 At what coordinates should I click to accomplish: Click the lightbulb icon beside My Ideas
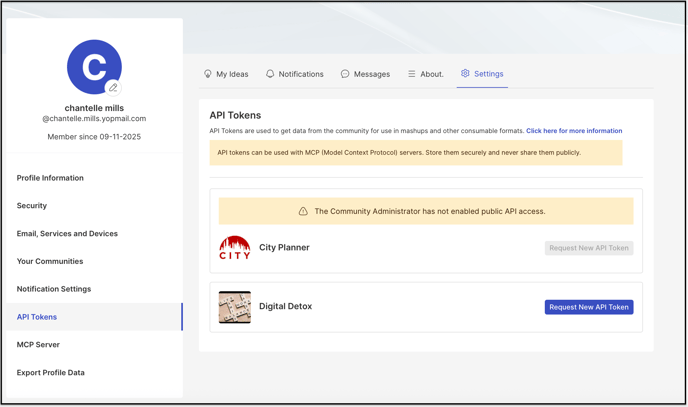click(208, 74)
